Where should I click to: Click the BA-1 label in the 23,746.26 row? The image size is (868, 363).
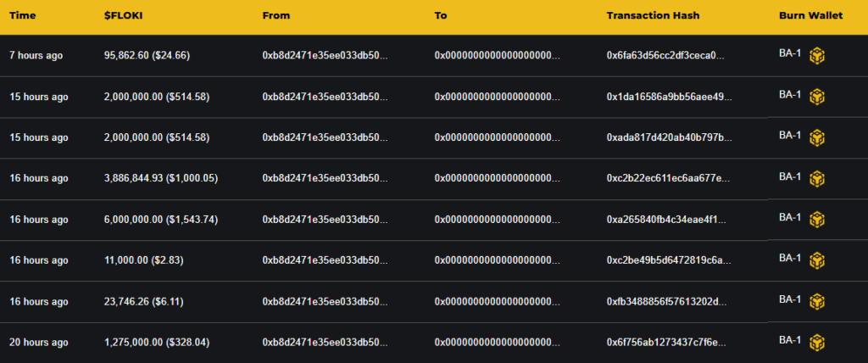(x=789, y=298)
